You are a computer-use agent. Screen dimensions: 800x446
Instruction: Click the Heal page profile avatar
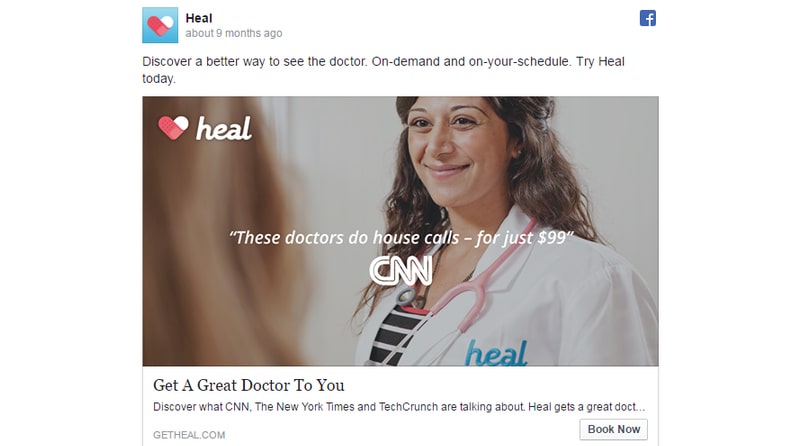(160, 25)
